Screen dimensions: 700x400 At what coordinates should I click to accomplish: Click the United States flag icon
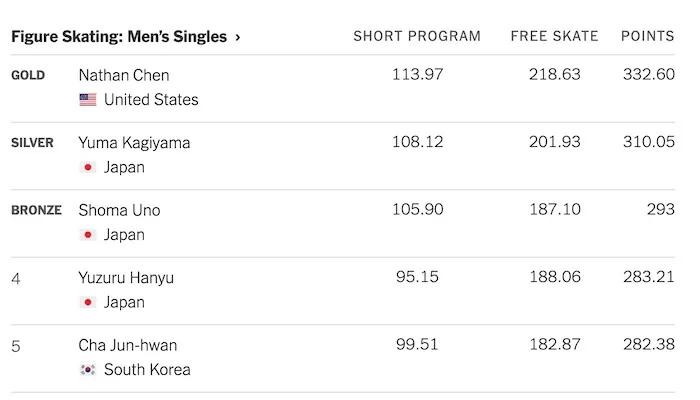pyautogui.click(x=88, y=100)
